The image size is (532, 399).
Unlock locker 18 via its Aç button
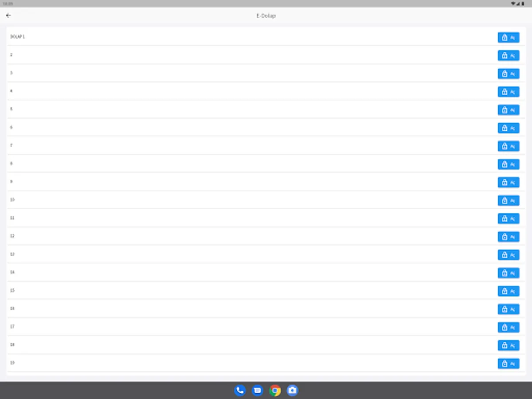pos(509,345)
